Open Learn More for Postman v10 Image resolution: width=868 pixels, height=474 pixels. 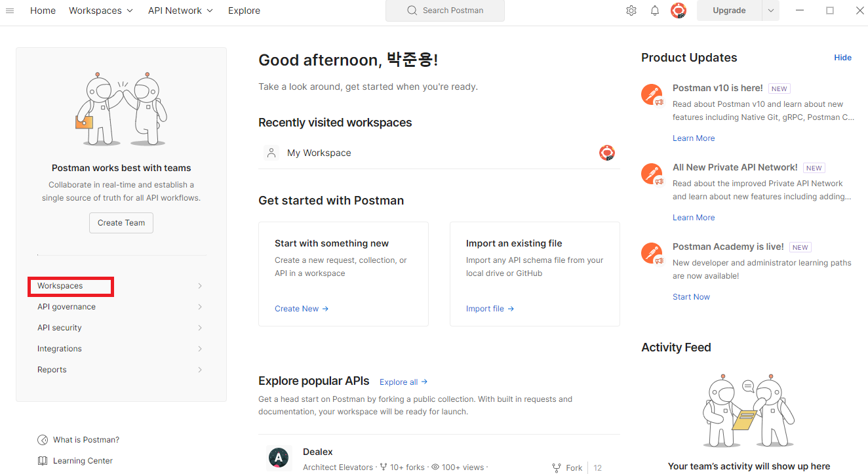(694, 138)
